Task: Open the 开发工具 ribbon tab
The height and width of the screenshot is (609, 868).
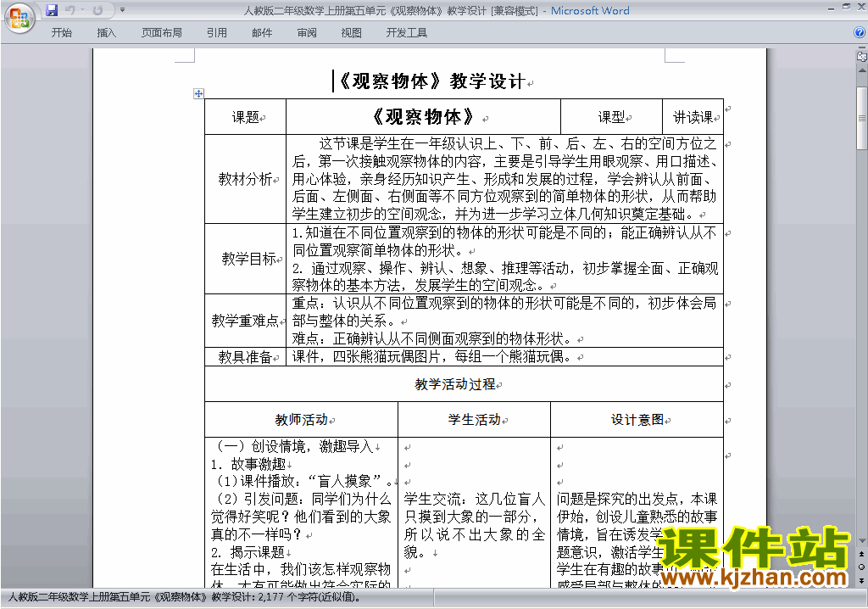Action: pos(407,33)
